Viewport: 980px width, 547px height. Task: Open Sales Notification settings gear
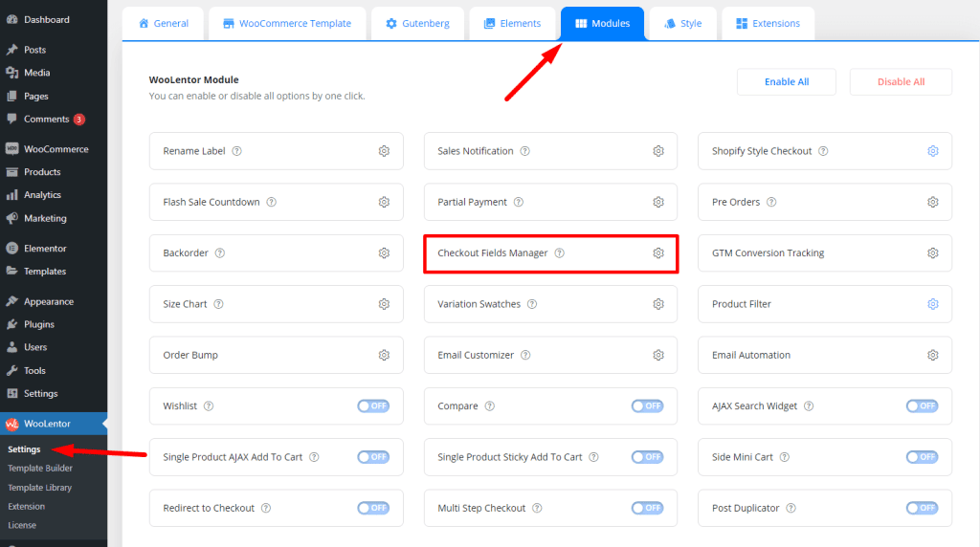coord(658,151)
